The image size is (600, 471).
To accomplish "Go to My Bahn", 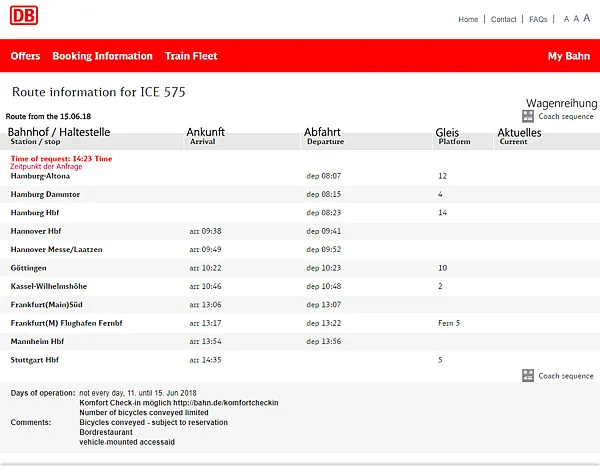I will (569, 56).
